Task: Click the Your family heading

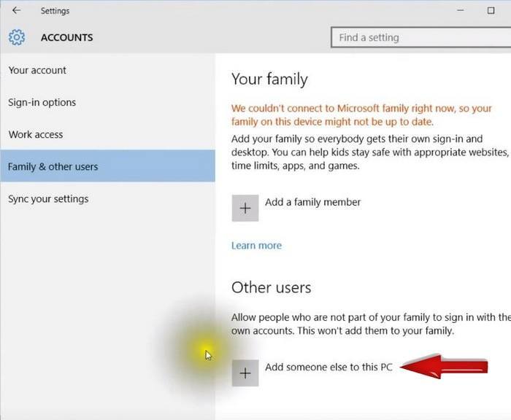Action: [269, 79]
